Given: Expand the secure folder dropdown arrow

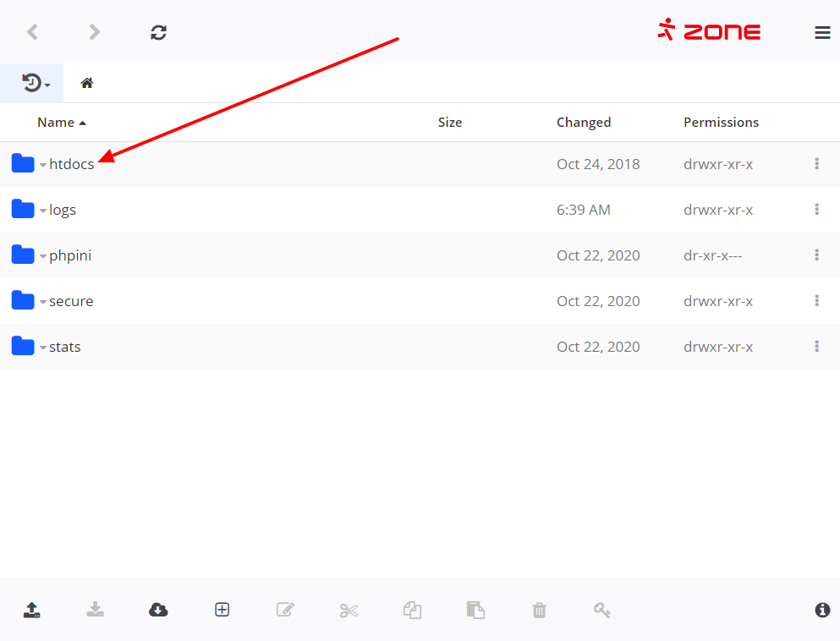Looking at the screenshot, I should pos(43,302).
